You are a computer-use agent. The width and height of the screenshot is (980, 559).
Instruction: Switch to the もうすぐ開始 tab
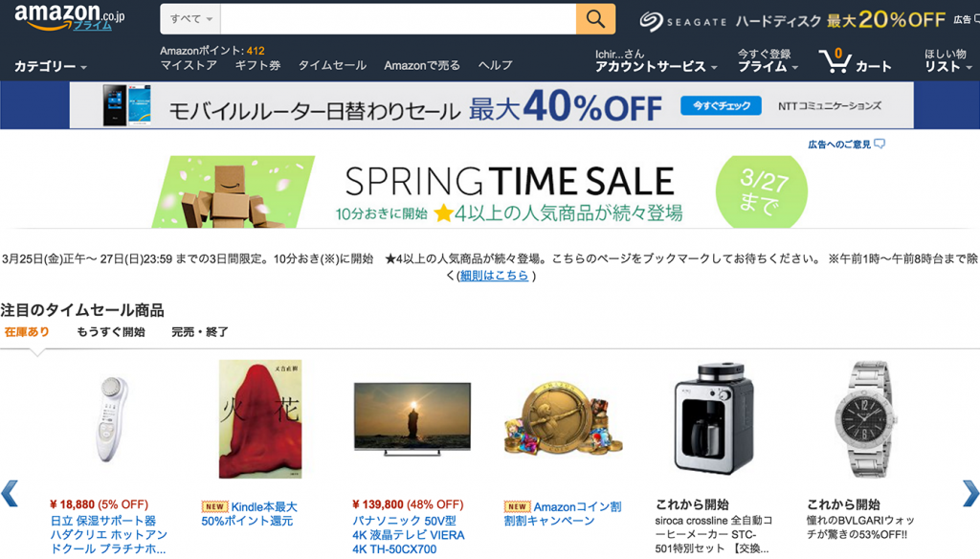click(111, 332)
